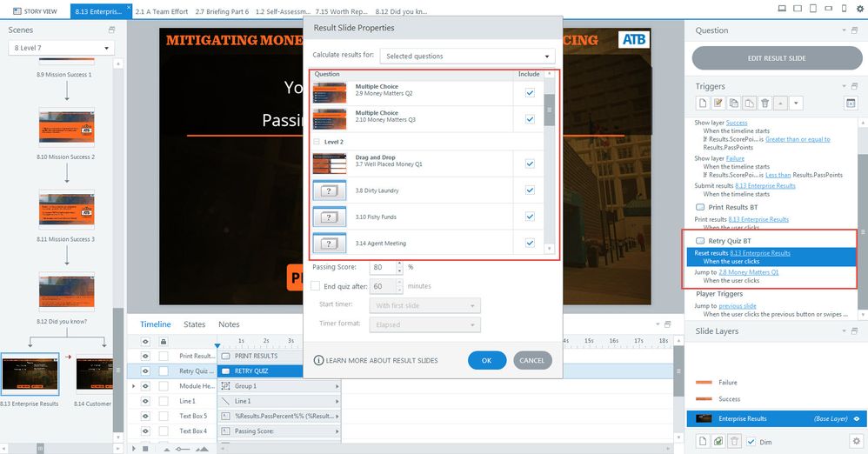The height and width of the screenshot is (454, 868).
Task: Open the scene selector showing 8 Level 7
Action: pyautogui.click(x=61, y=48)
